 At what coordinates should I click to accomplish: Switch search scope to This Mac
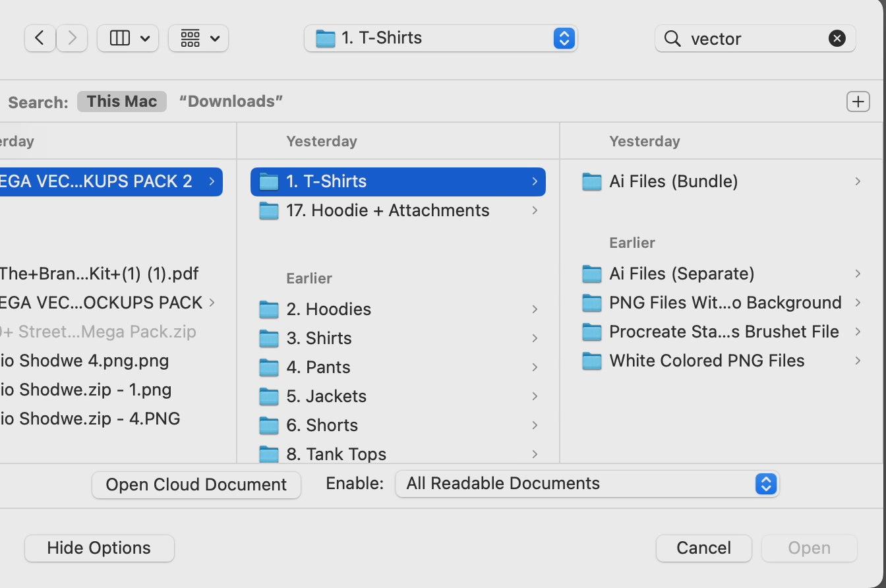pyautogui.click(x=122, y=102)
